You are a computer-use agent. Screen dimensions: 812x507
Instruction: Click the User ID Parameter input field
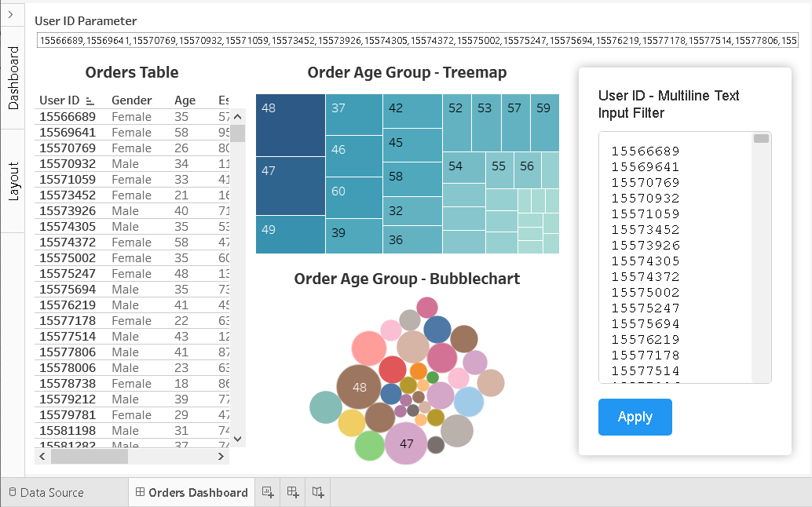click(418, 40)
